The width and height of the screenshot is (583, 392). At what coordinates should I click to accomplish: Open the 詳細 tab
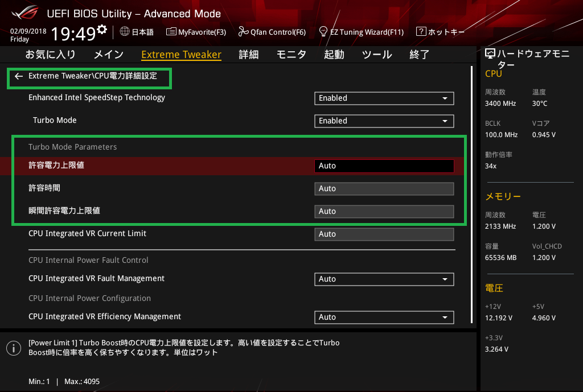tap(249, 55)
